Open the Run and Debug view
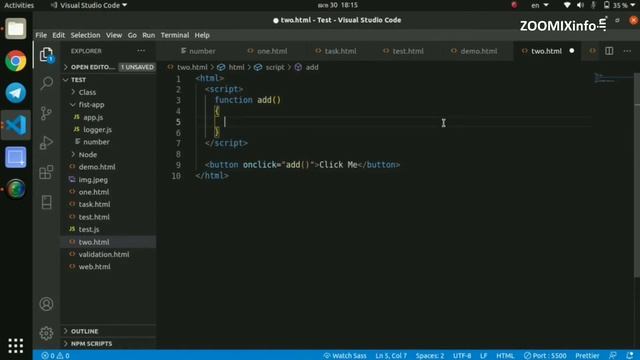640x360 pixels. tap(47, 142)
